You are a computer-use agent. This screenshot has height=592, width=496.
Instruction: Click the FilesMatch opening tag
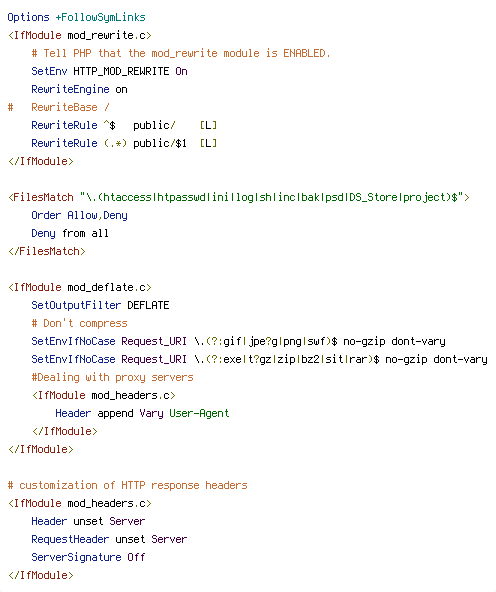point(239,197)
